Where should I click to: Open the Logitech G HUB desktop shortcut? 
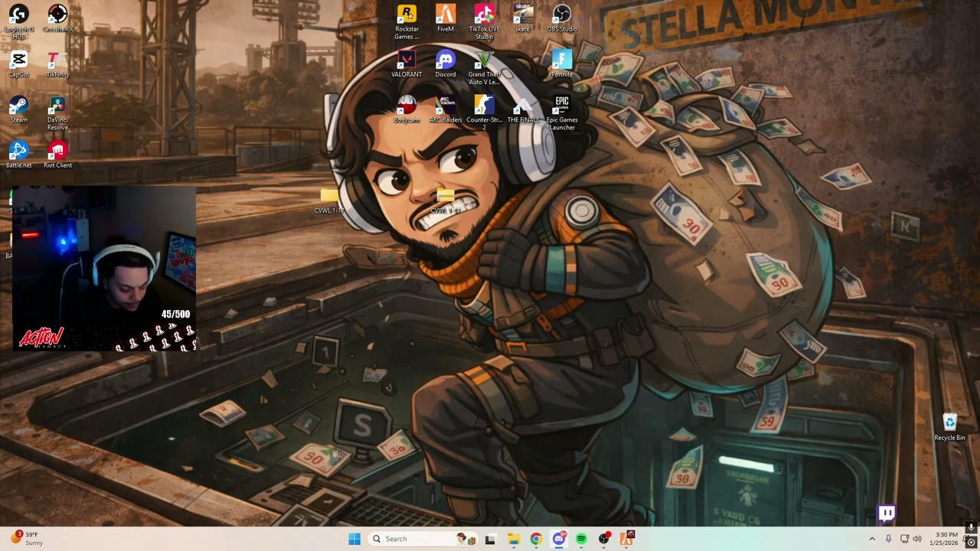18,20
